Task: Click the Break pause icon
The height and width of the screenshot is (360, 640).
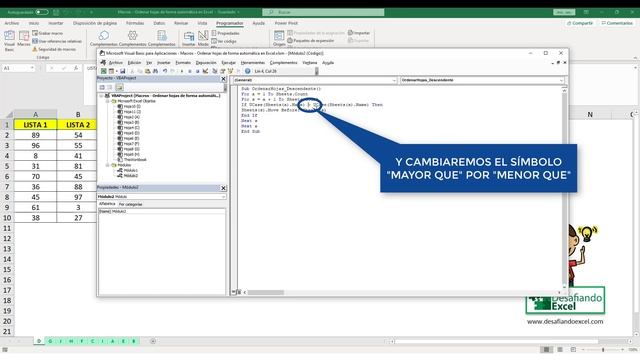Action: pos(190,71)
